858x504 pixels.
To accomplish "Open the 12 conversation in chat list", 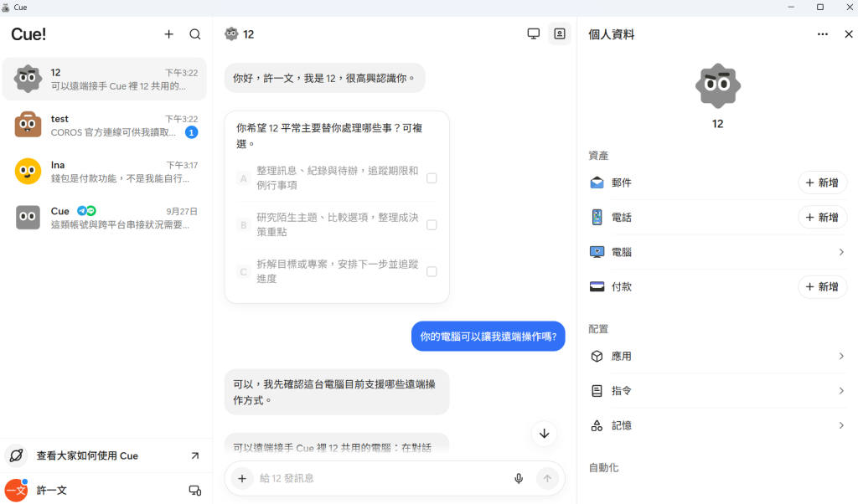I will (105, 79).
